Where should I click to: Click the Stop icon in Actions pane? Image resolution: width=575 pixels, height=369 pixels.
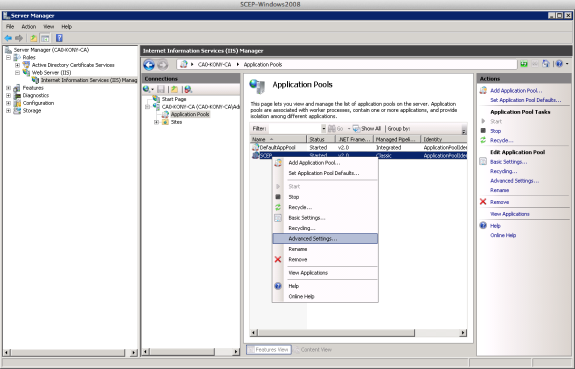[x=483, y=131]
